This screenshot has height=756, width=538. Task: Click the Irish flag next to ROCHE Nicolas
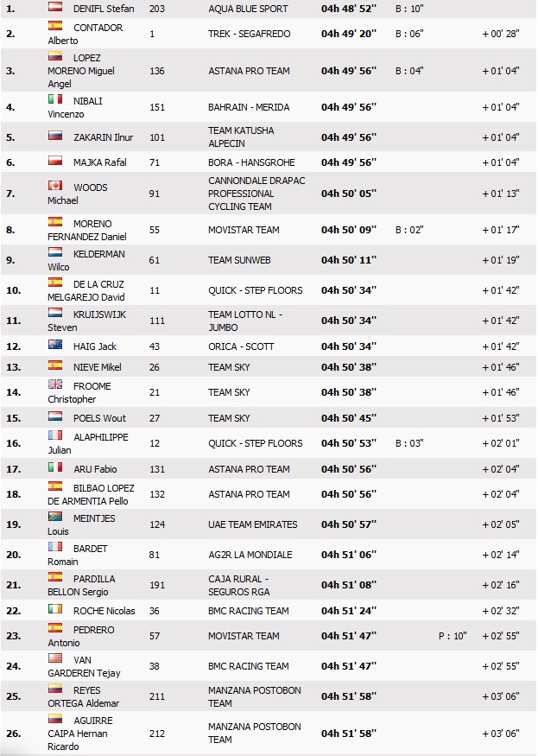(x=55, y=611)
